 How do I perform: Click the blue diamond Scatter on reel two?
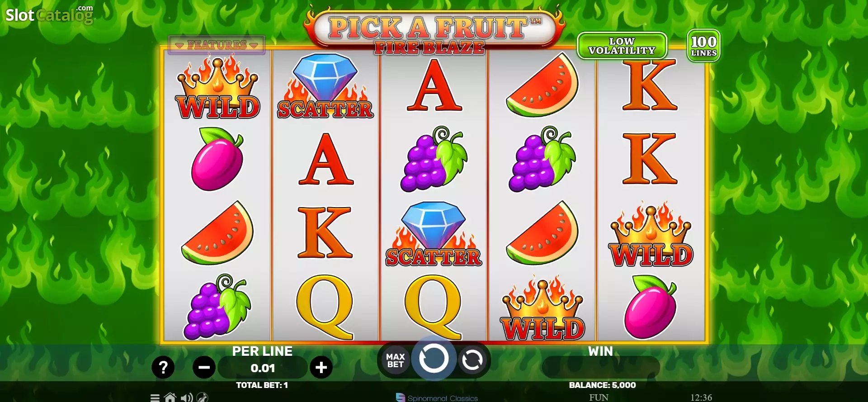(325, 86)
